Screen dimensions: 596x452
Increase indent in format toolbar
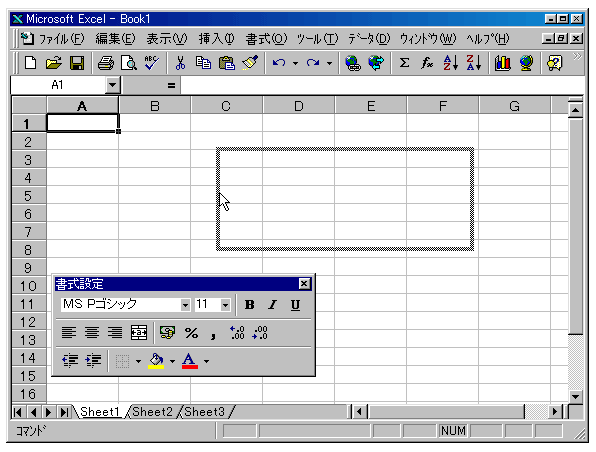point(93,360)
